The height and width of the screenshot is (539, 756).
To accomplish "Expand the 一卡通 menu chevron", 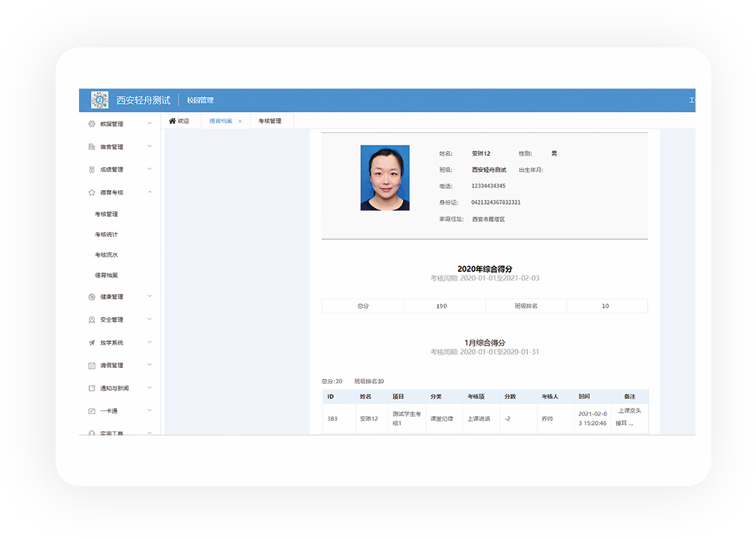I will (150, 411).
